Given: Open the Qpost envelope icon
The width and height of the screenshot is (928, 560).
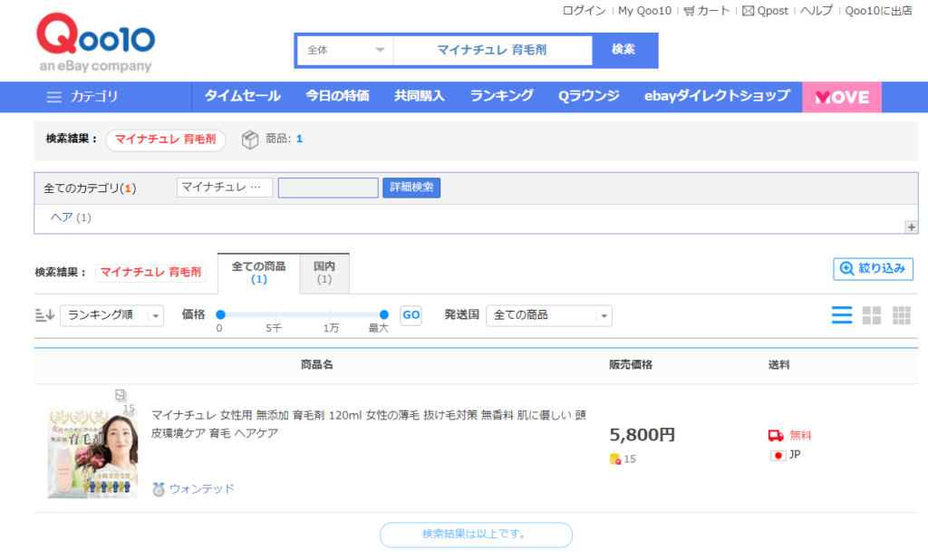Looking at the screenshot, I should point(748,11).
